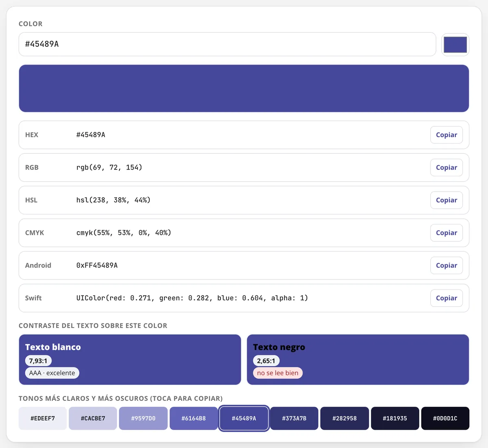
Task: Click the "no se lee bien" badge
Action: click(278, 373)
